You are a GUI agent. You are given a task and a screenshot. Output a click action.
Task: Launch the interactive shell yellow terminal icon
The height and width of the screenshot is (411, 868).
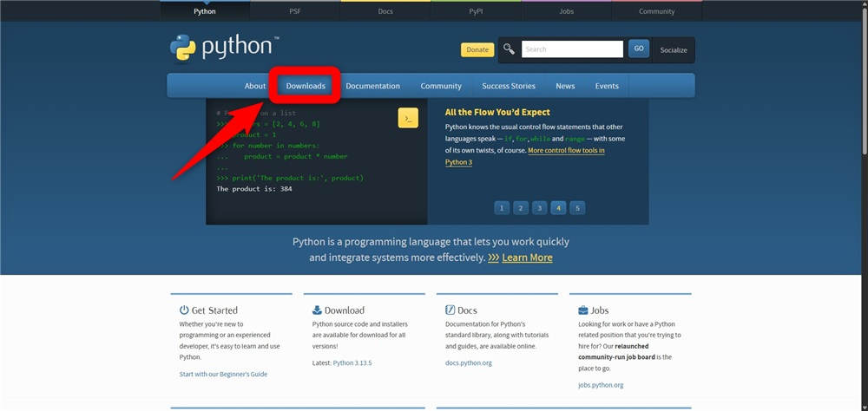pyautogui.click(x=408, y=118)
